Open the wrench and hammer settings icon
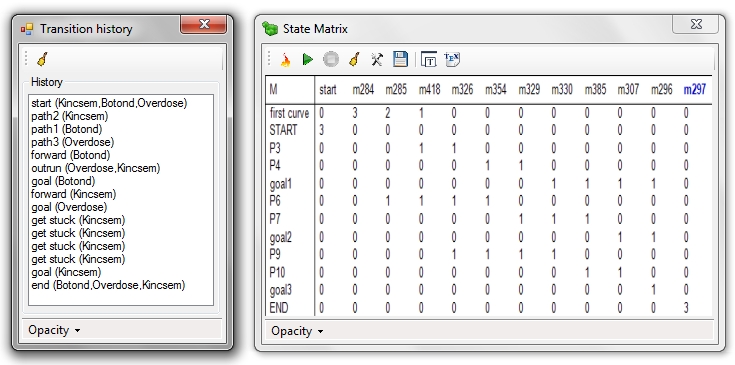This screenshot has width=735, height=365. point(377,60)
